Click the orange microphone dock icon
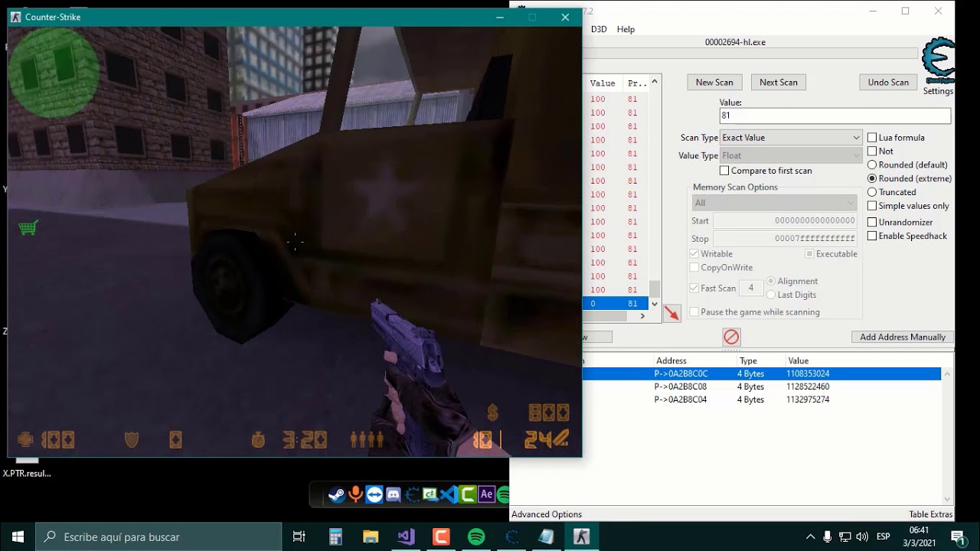The width and height of the screenshot is (980, 551). [x=355, y=494]
